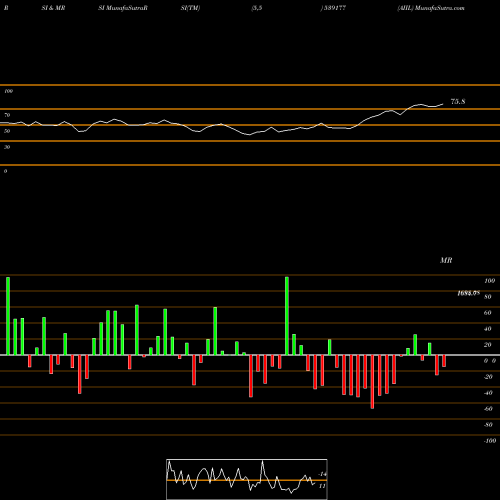The height and width of the screenshot is (500, 500).
Task: Click the 'SI MunafaSutraR' header text
Action: 123,8
